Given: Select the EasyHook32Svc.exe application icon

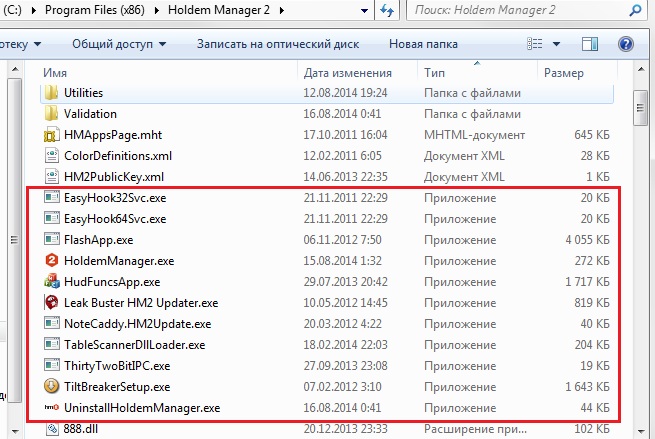Looking at the screenshot, I should (52, 197).
